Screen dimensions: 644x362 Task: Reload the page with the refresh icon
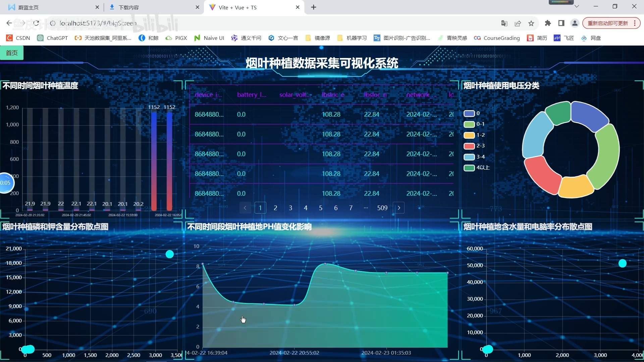36,23
